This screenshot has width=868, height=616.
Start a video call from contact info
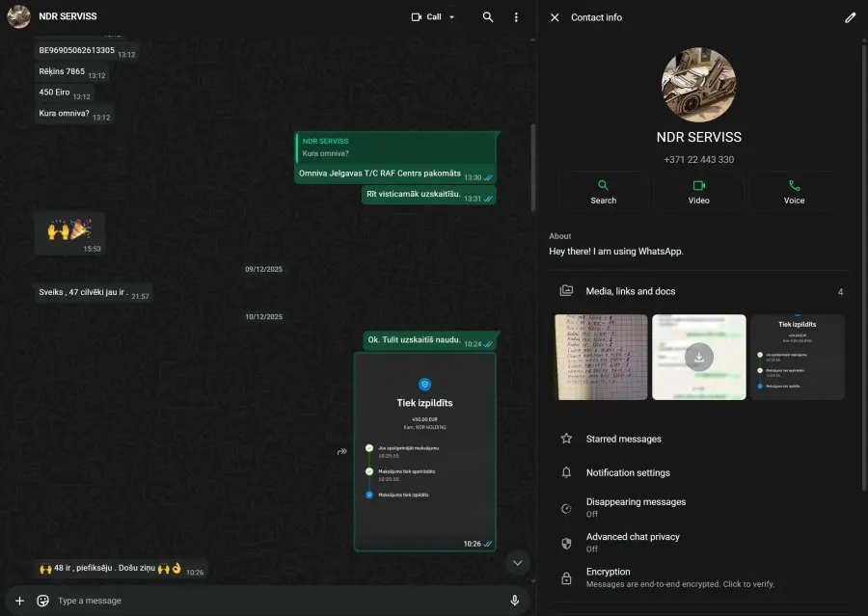698,191
